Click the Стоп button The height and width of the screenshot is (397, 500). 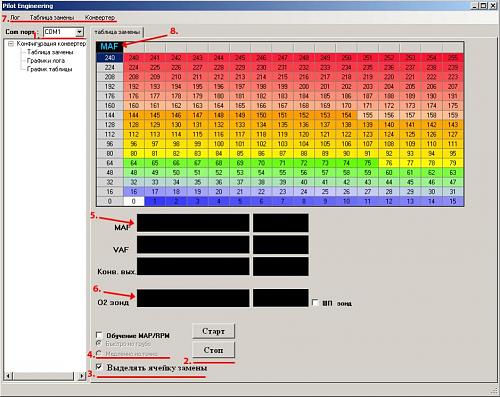tap(213, 350)
